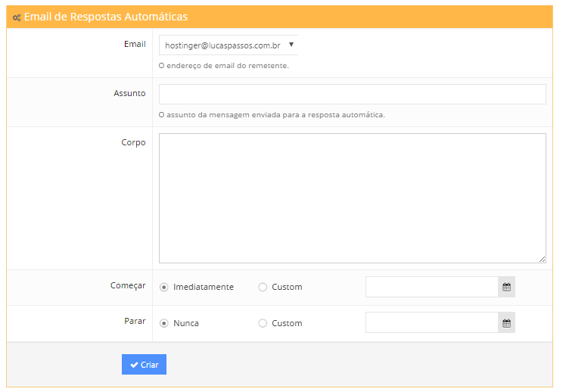Choose Custom for the Começar setting
Screen dimensions: 563x392
pyautogui.click(x=263, y=288)
